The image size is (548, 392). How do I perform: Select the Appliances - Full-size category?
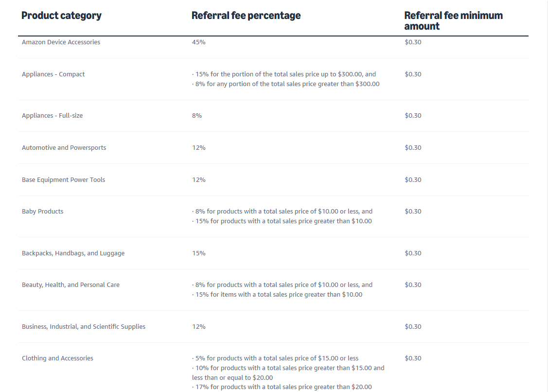pos(52,115)
